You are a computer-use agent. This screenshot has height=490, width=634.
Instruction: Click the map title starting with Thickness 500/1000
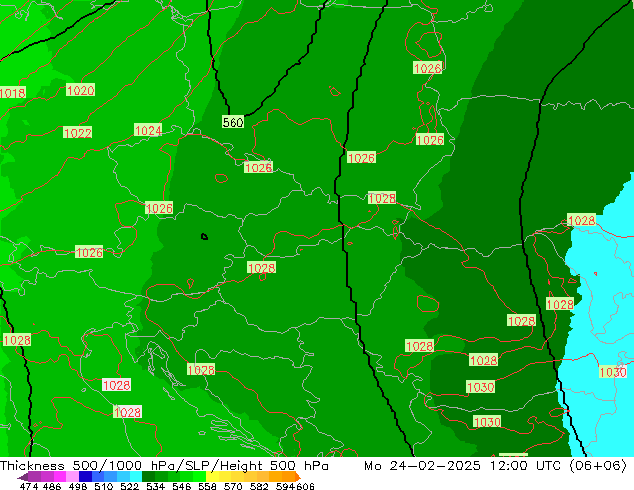[x=164, y=465]
